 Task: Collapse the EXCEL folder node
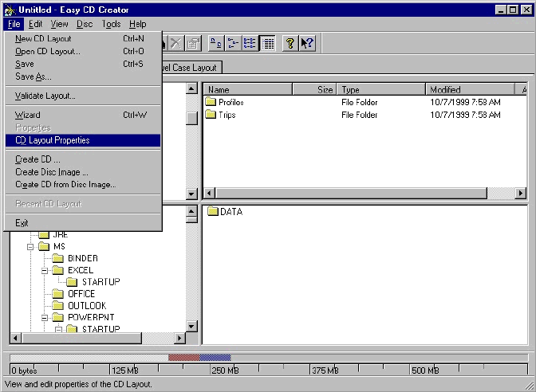point(45,270)
